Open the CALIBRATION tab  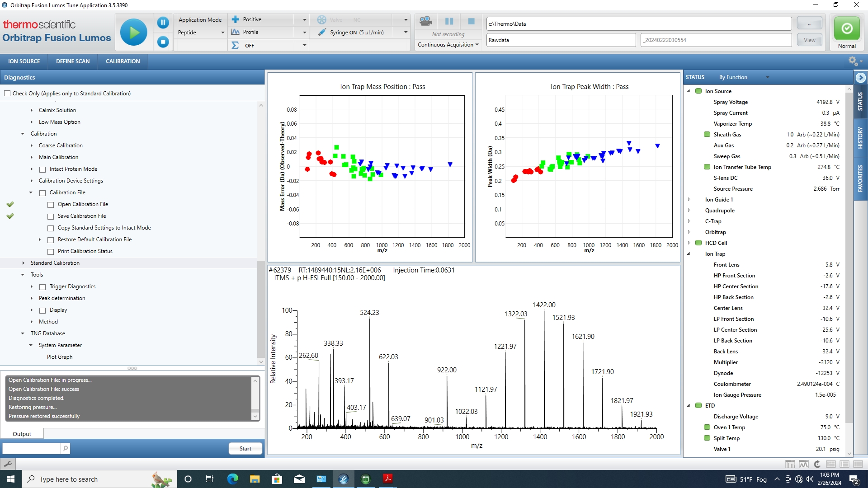[x=123, y=61]
